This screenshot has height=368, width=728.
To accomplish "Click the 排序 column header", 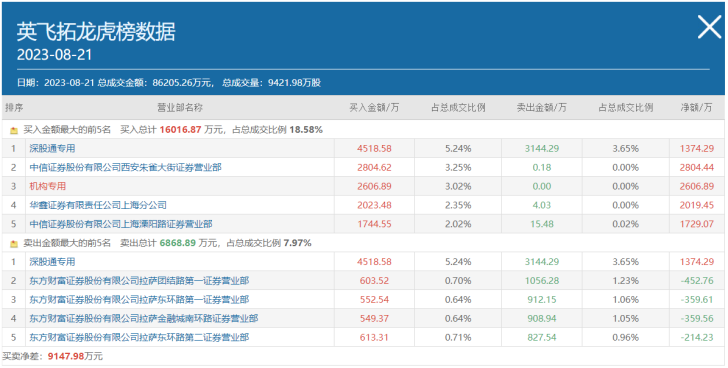I will (x=14, y=108).
